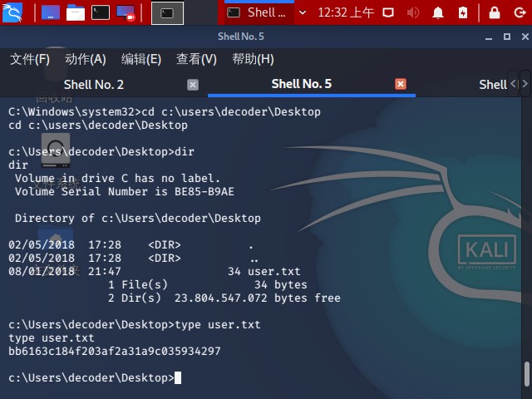
Task: Click the battery power manager icon
Action: (463, 13)
